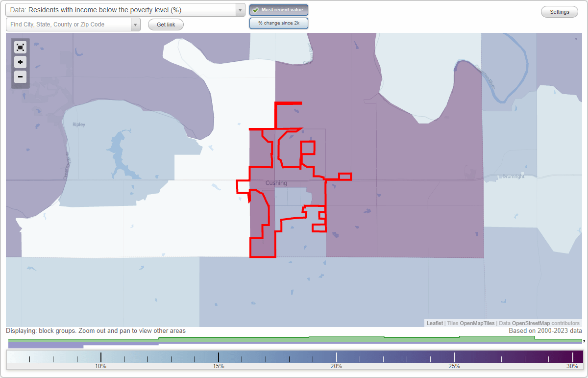Click the full-extent view icon above zoom controls
This screenshot has height=378, width=588.
20,47
